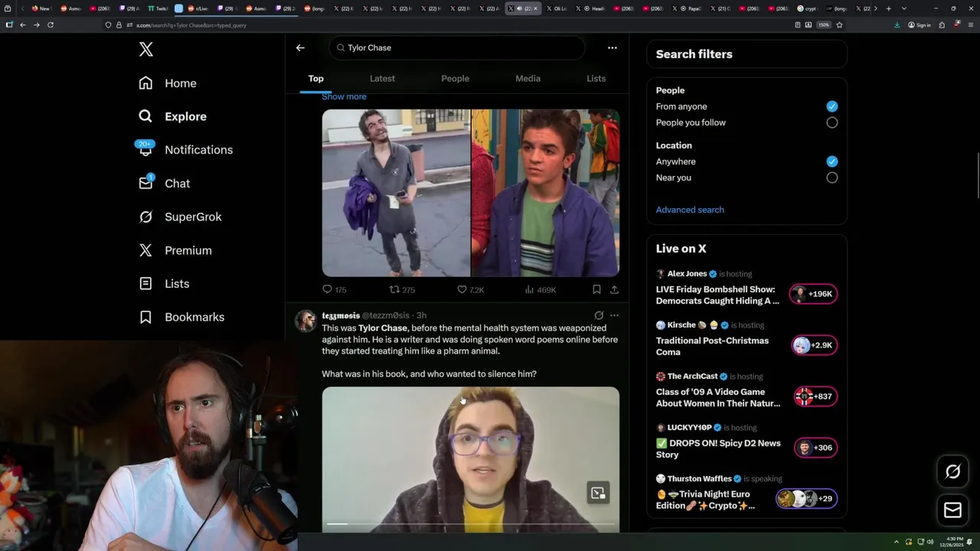The image size is (980, 551).
Task: Click tezzmosis profile avatar
Action: (306, 321)
